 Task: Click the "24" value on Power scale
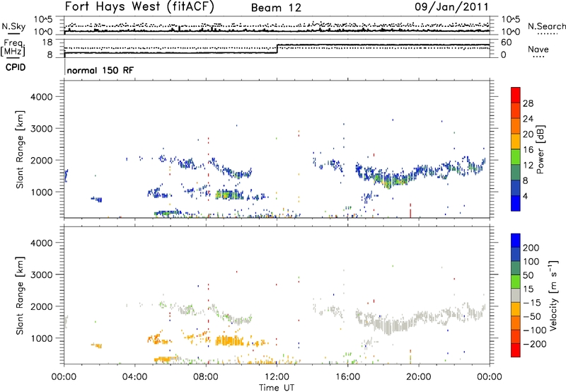click(x=528, y=119)
